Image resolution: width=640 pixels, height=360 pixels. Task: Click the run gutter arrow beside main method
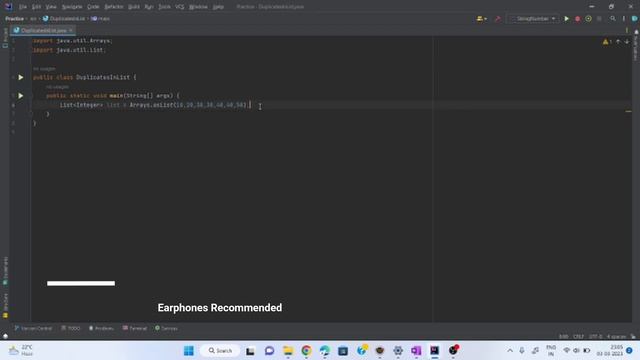click(20, 96)
